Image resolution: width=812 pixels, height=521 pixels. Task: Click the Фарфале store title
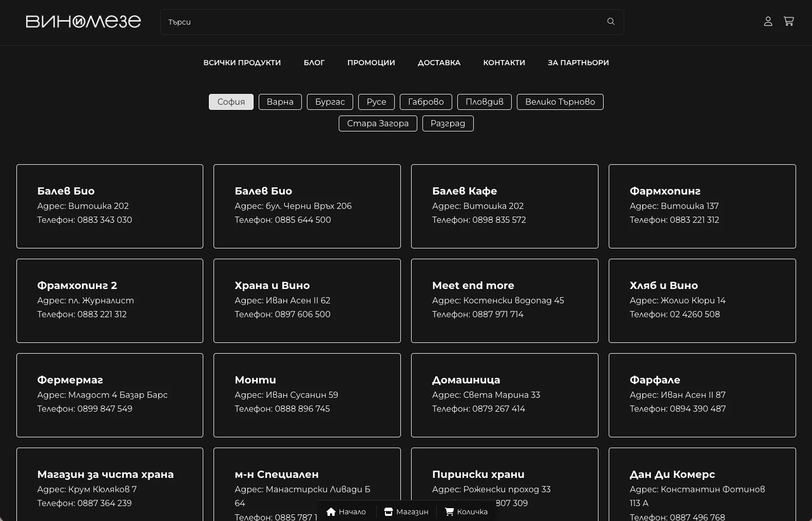pyautogui.click(x=655, y=380)
